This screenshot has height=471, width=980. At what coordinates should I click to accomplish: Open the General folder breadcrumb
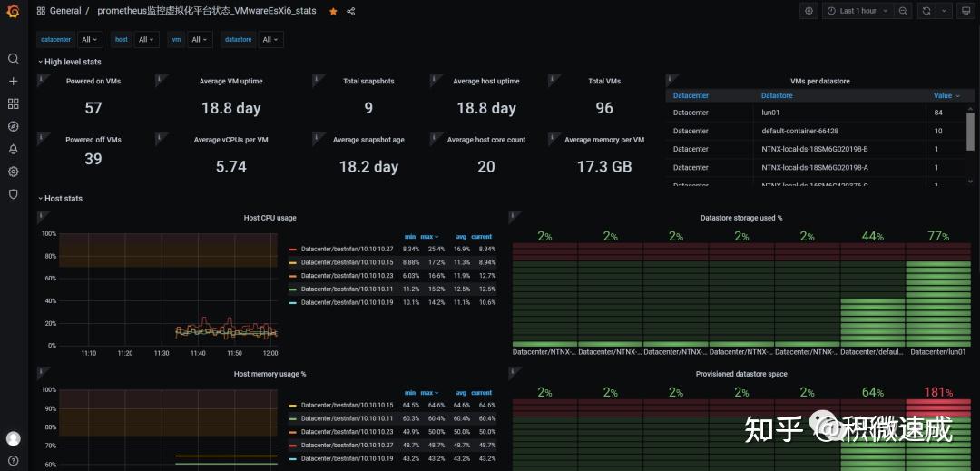(x=65, y=11)
